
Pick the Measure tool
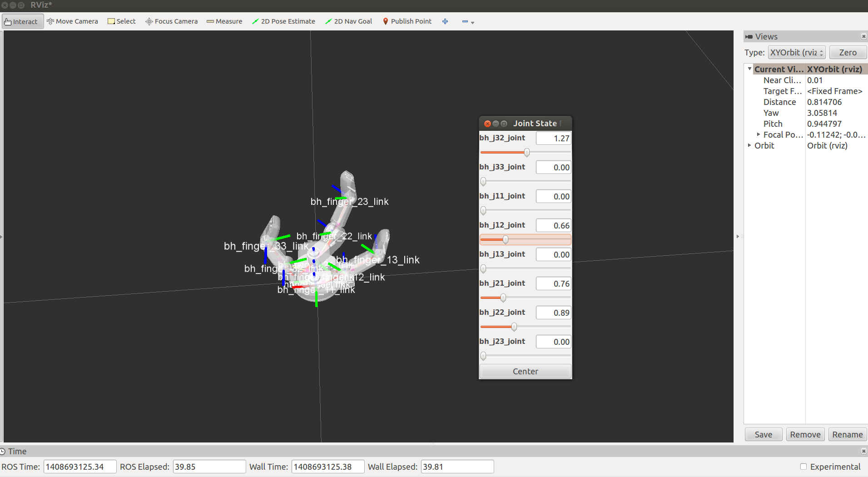pos(224,21)
